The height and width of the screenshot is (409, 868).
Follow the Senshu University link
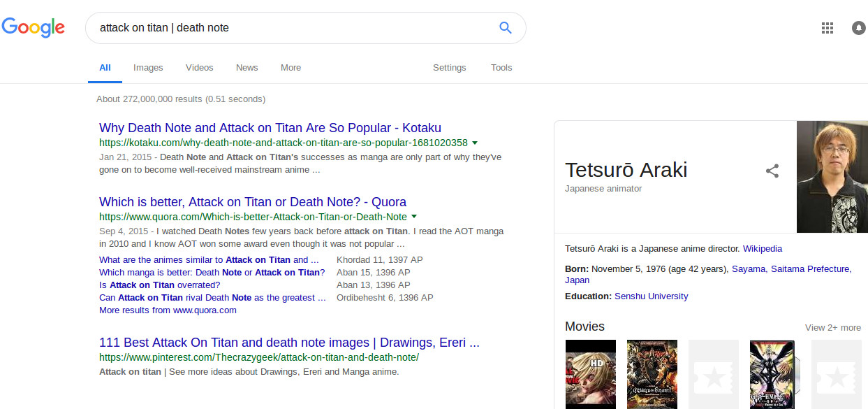[x=652, y=296]
